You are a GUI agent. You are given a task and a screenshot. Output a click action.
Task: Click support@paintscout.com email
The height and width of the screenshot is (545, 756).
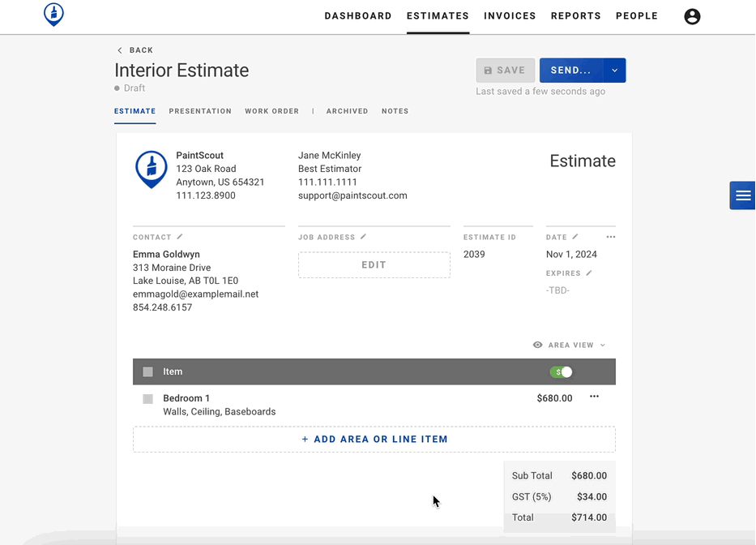point(352,195)
